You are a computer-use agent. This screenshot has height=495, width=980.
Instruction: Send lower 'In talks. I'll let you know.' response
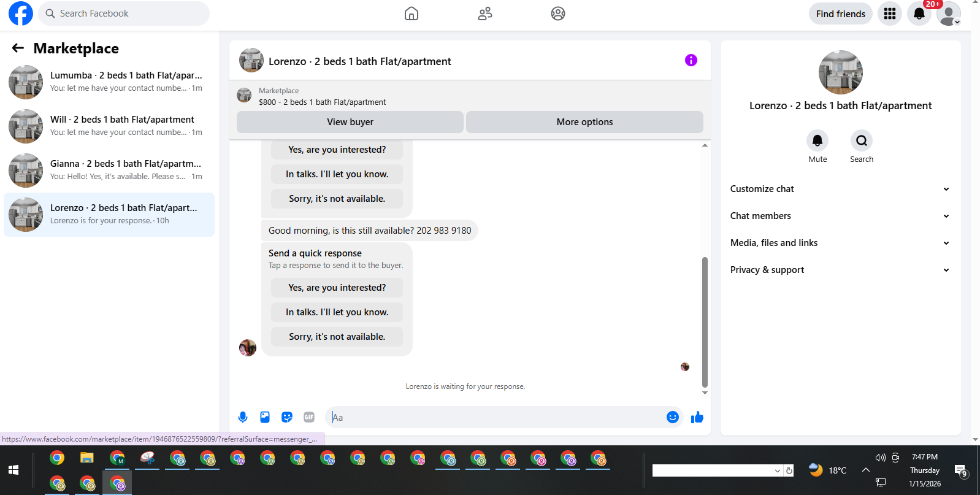click(x=337, y=312)
